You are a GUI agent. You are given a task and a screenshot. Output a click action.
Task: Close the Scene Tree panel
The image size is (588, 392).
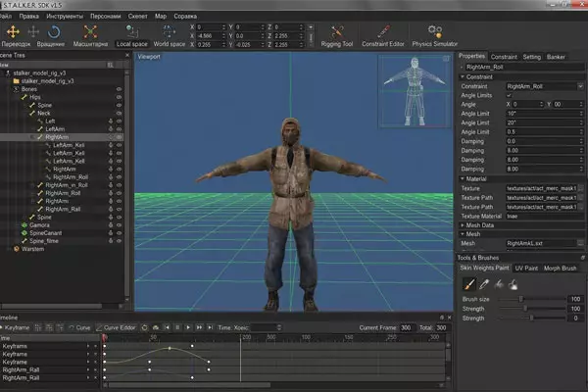127,55
